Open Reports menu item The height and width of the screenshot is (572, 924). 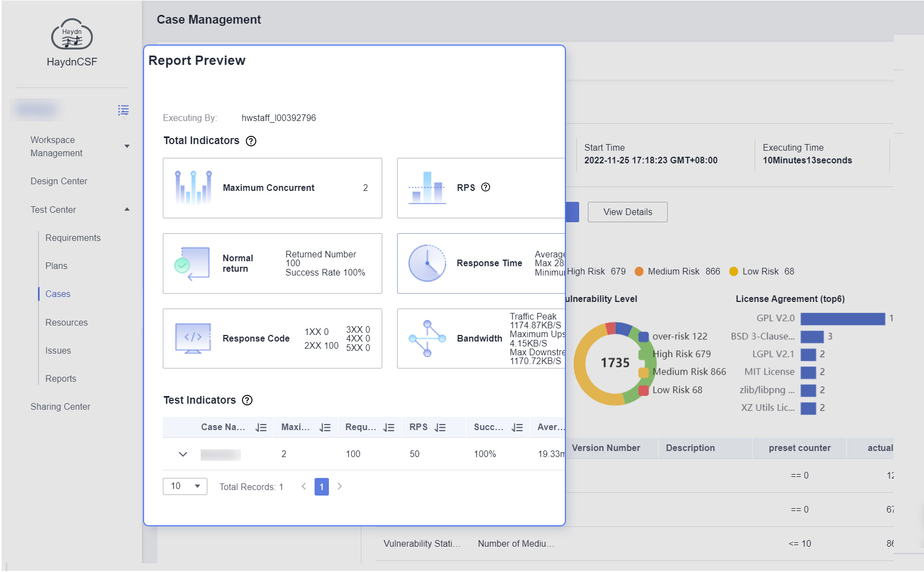point(61,379)
